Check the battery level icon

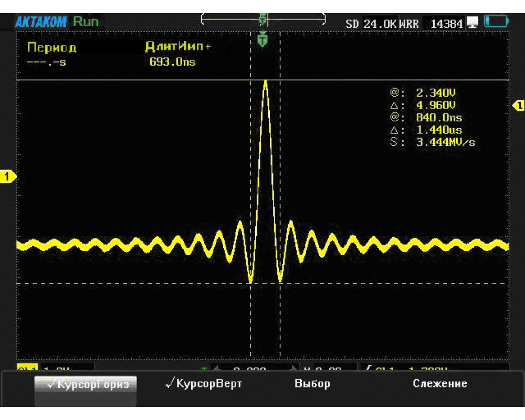pos(497,22)
